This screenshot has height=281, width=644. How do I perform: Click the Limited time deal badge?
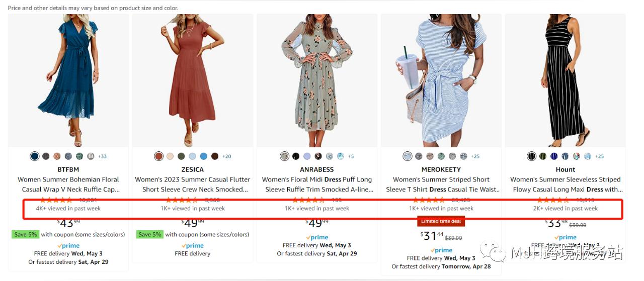(441, 222)
